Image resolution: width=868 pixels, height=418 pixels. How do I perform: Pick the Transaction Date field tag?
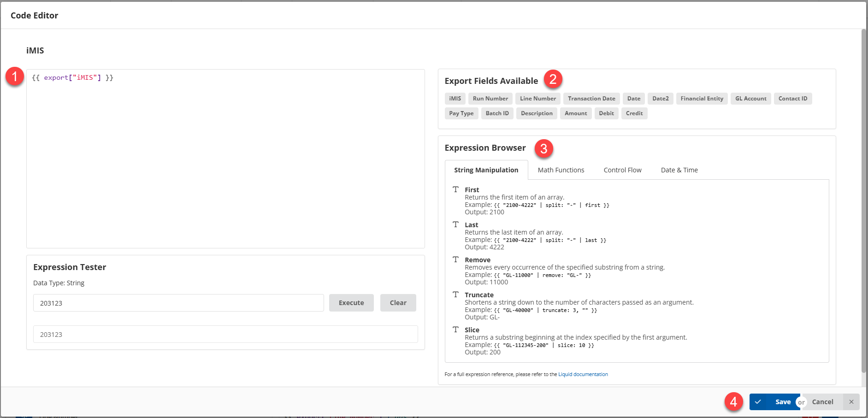pos(591,99)
